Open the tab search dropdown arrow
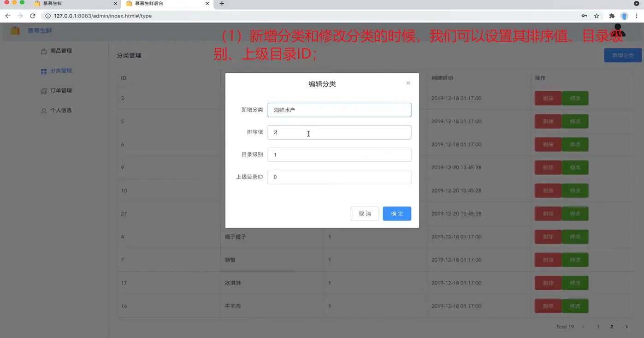Screen dimensions: 644x338 point(637,4)
